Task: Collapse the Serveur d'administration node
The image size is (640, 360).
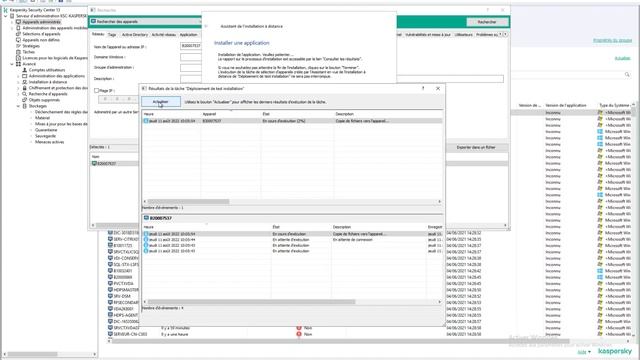Action: coord(6,16)
